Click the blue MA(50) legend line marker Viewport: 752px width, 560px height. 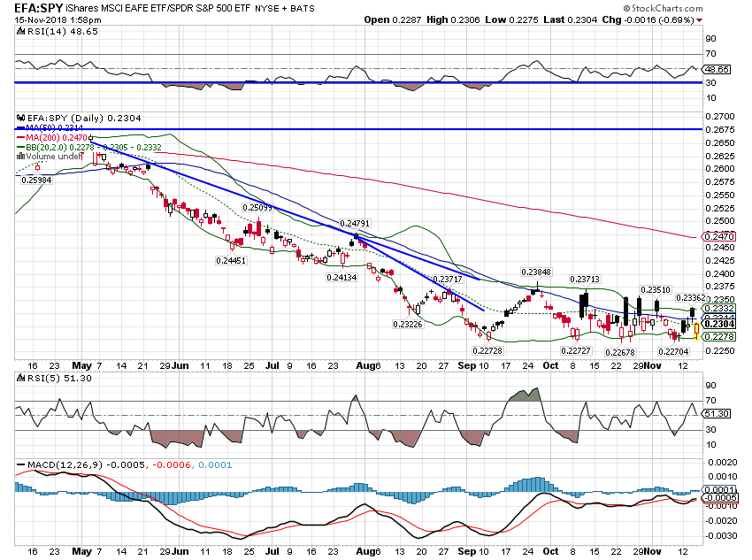[20, 128]
